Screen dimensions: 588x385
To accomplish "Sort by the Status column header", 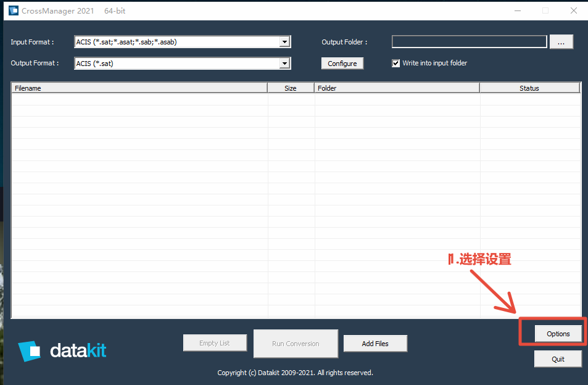I will click(x=529, y=88).
